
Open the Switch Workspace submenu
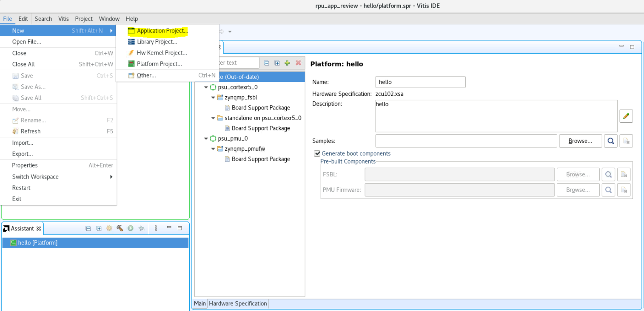[x=35, y=176]
